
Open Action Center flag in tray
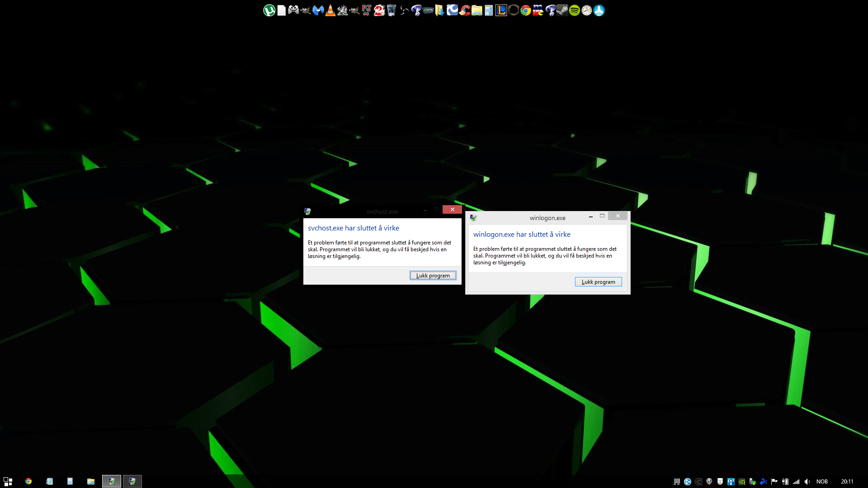(x=774, y=482)
